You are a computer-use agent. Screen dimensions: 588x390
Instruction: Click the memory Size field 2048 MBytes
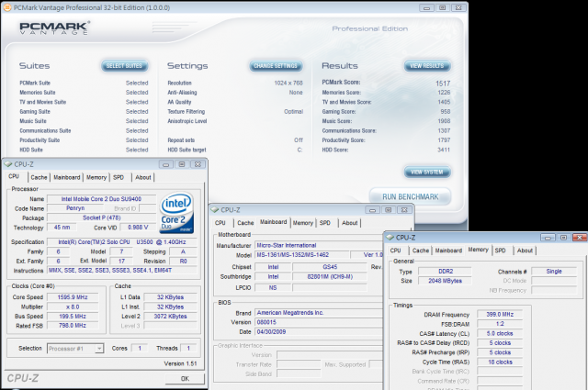coord(445,281)
